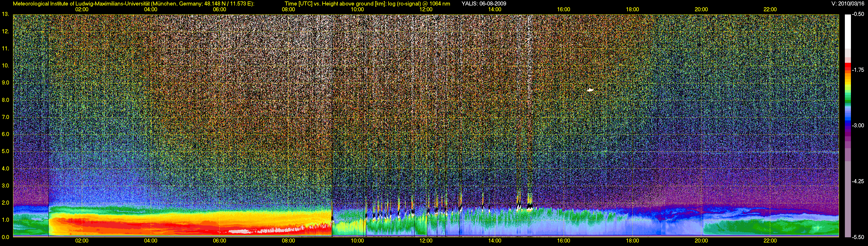Click the '5.0' height axis label
868x246 pixels.
pyautogui.click(x=5, y=151)
